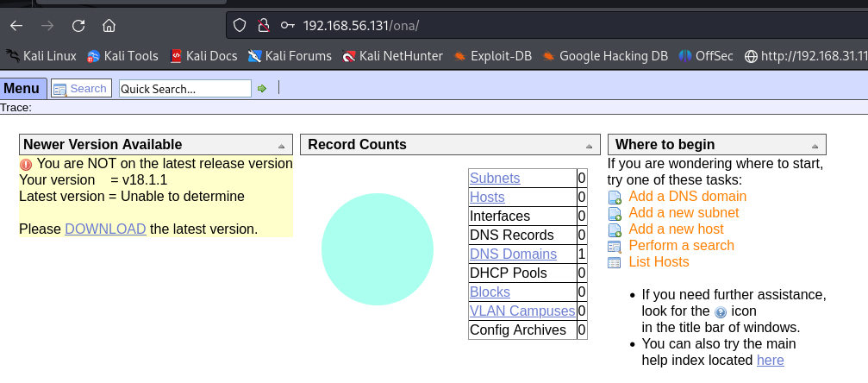Screen dimensions: 868x383
Task: Open the Kali Linux bookmark
Action: pos(41,56)
